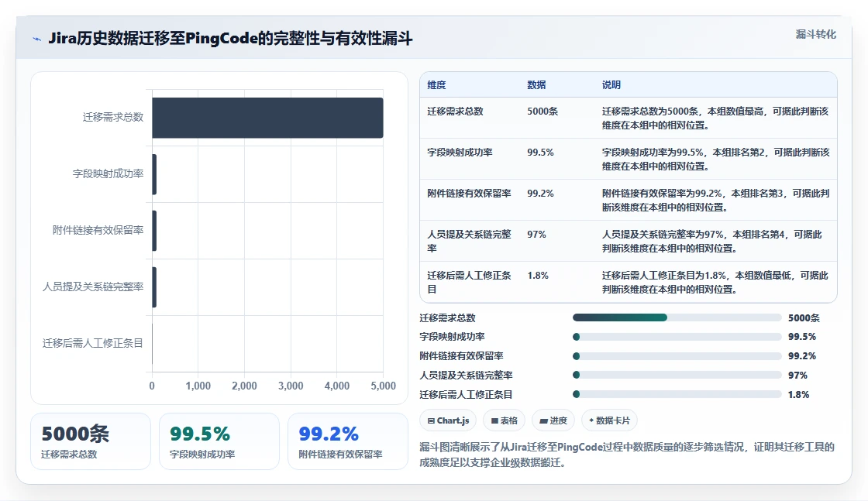Screen dimensions: 868x501
Task: Open the 表格 chip
Action: point(505,420)
